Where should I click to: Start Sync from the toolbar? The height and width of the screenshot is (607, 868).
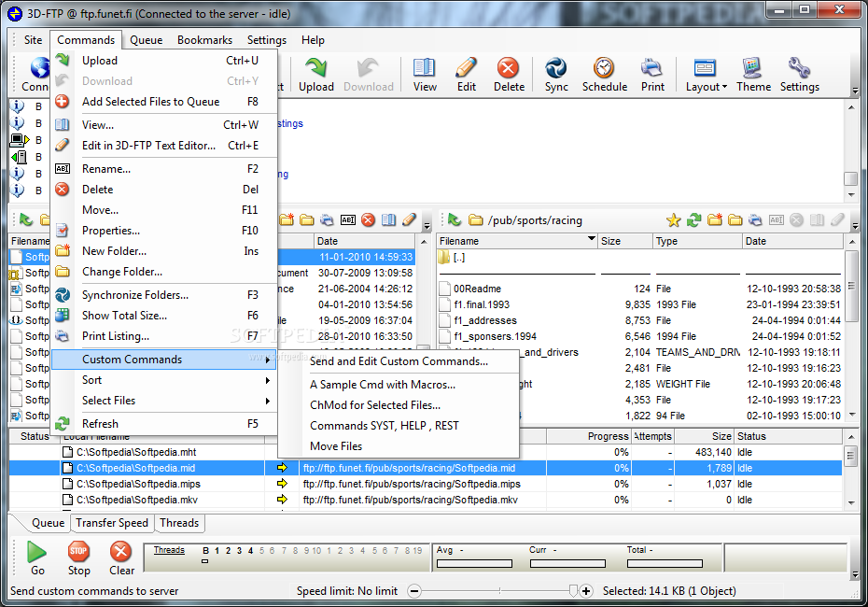point(555,75)
